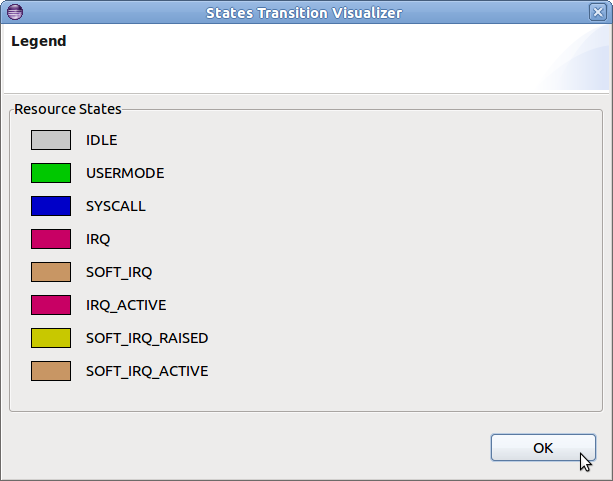Click the magenta swatch beside IRQ
This screenshot has width=613, height=481.
coord(51,239)
